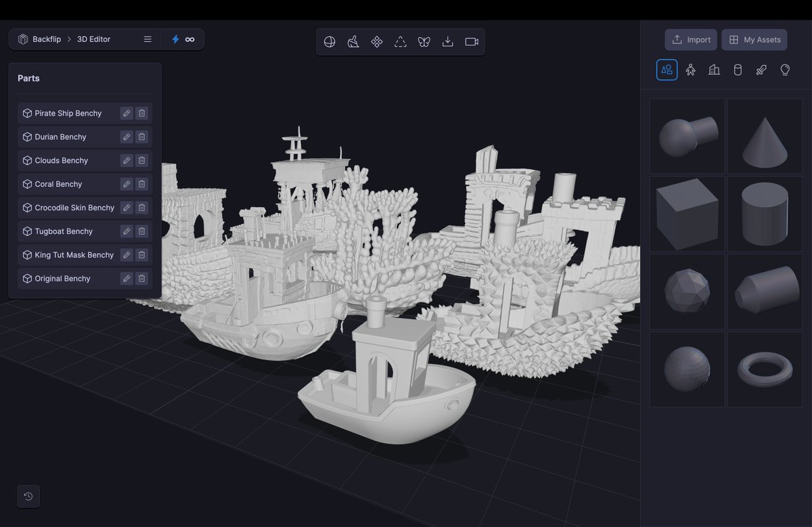Edit the Tugboat Benchy name
This screenshot has width=812, height=527.
click(127, 231)
